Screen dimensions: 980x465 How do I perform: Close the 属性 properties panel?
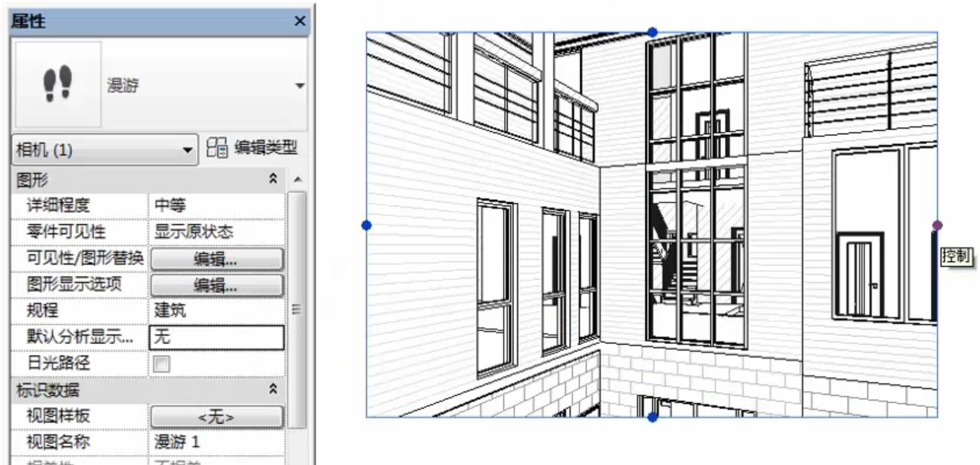[x=301, y=22]
